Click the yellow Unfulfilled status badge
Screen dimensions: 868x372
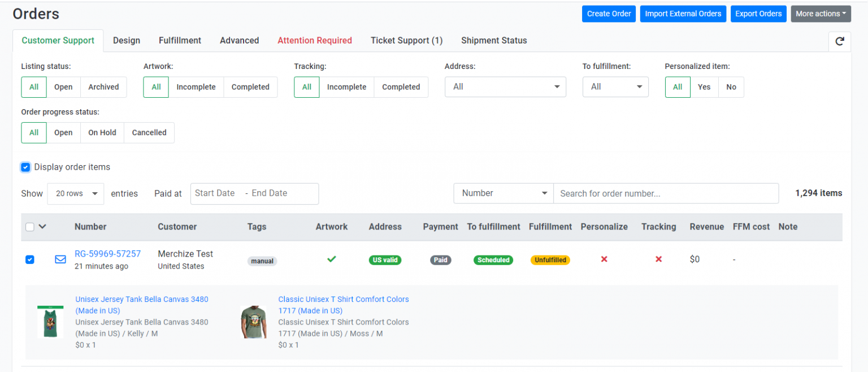pyautogui.click(x=550, y=260)
